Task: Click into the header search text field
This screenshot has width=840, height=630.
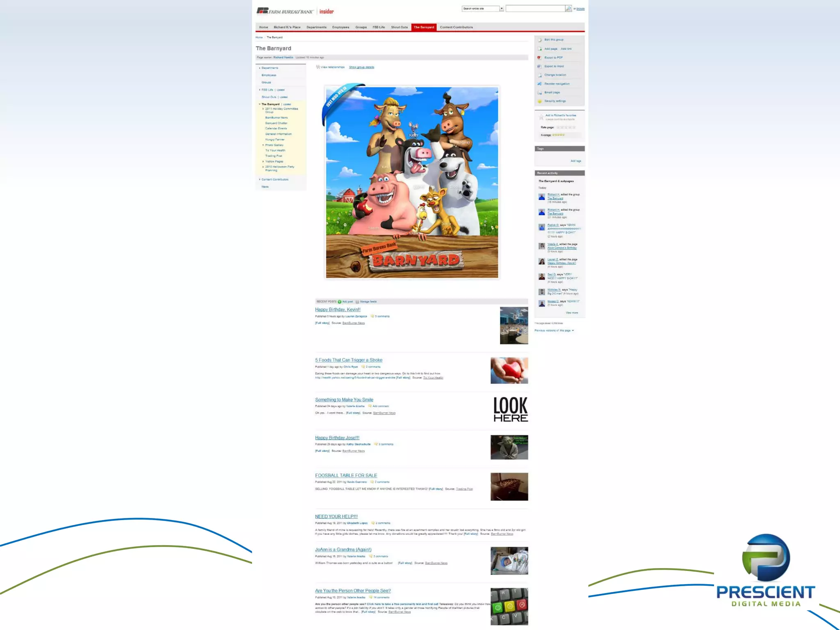Action: 535,9
